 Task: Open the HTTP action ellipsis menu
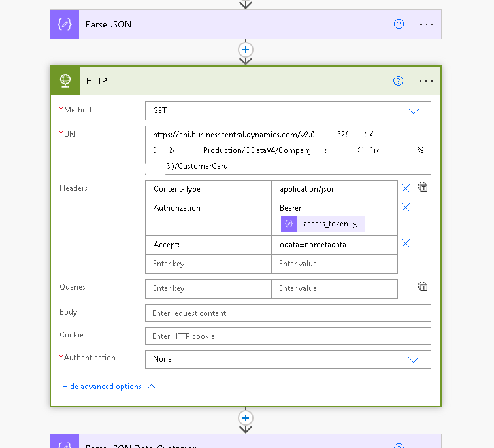426,81
